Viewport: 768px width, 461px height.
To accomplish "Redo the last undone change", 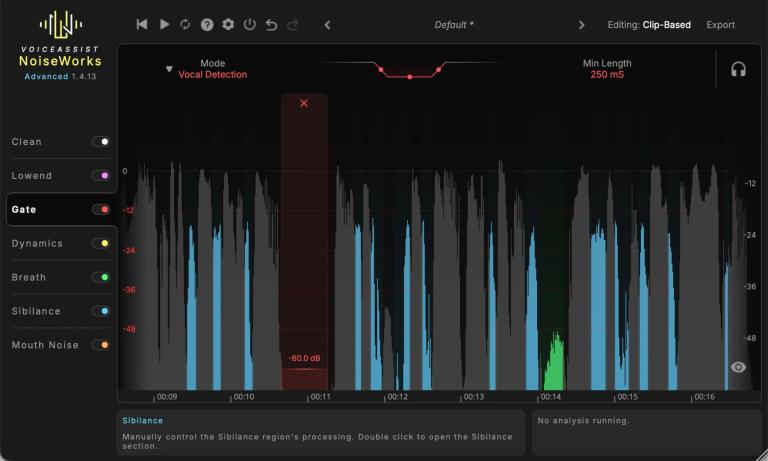I will pos(292,24).
